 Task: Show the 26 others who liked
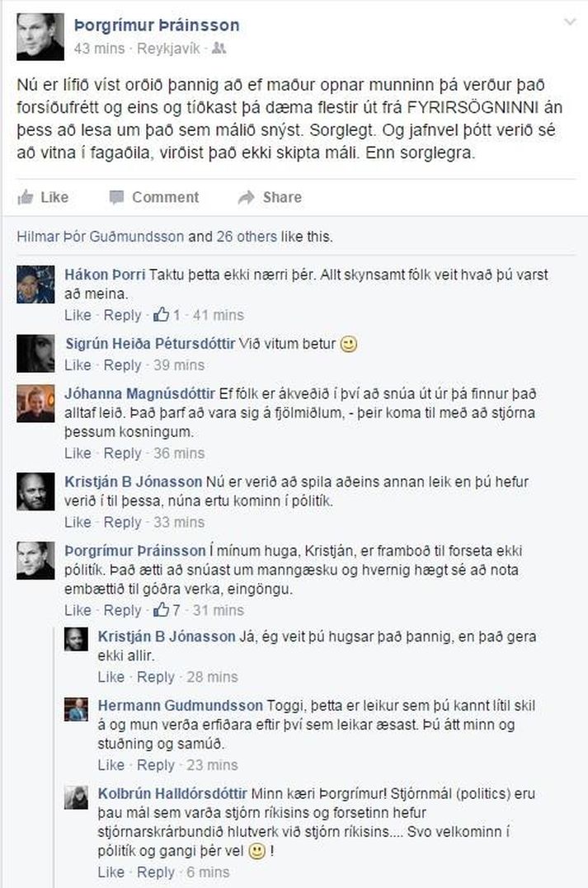tap(247, 236)
